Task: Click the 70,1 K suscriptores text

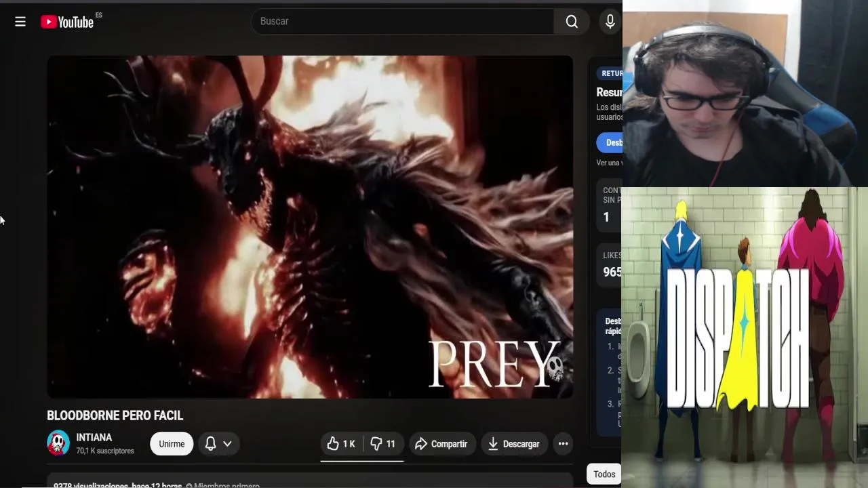Action: pyautogui.click(x=105, y=451)
